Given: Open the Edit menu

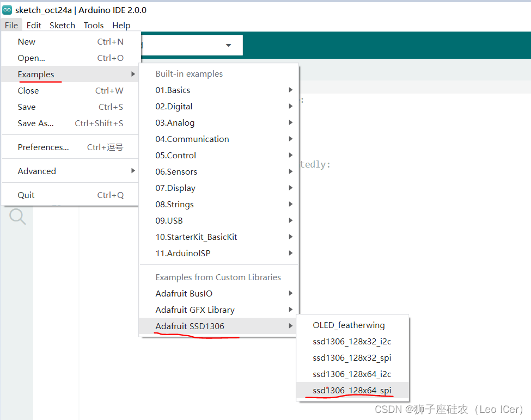Looking at the screenshot, I should click(34, 26).
